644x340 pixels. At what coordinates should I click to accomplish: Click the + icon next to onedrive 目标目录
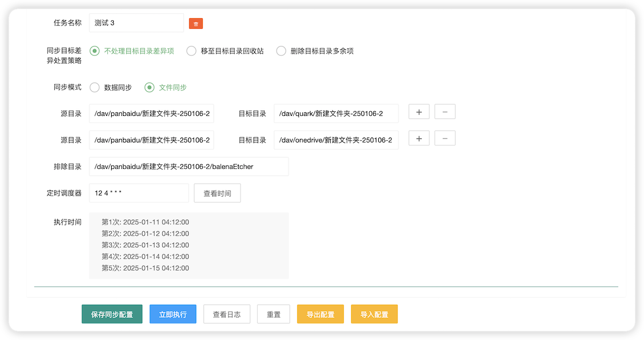419,138
